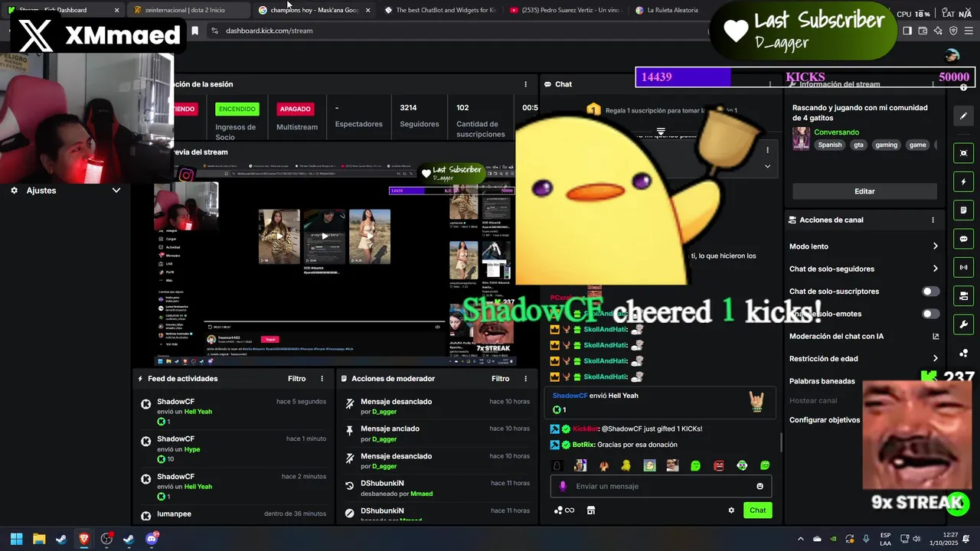980x551 pixels.
Task: Click the Editar stream info button
Action: [864, 191]
